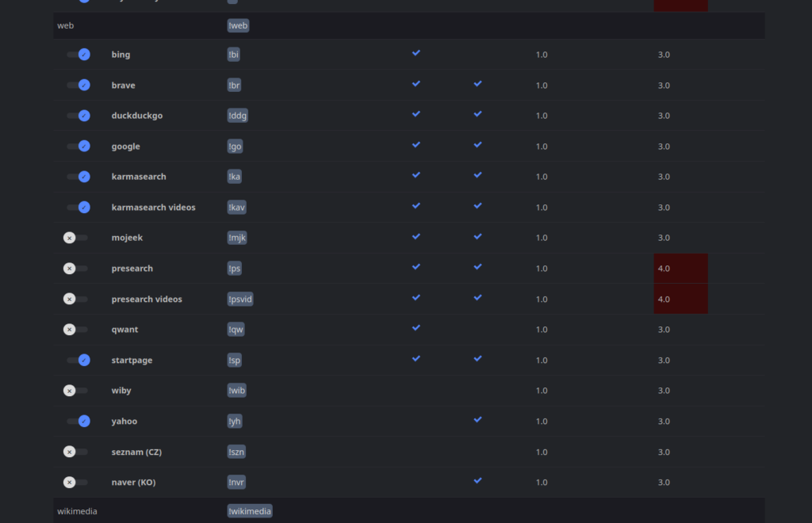The height and width of the screenshot is (523, 812).
Task: Click the checkmark icon in the bing row
Action: click(416, 53)
